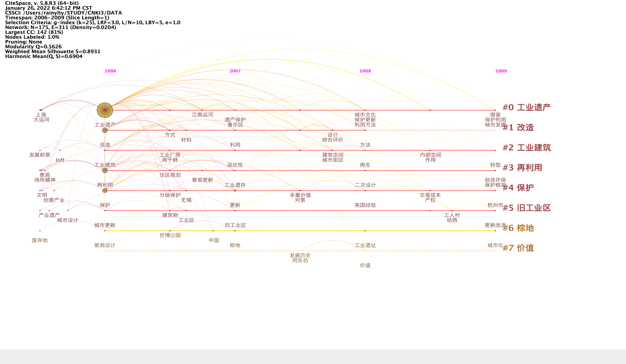Image resolution: width=626 pixels, height=364 pixels.
Task: Click the 住区规划 keyword label
Action: [x=170, y=175]
